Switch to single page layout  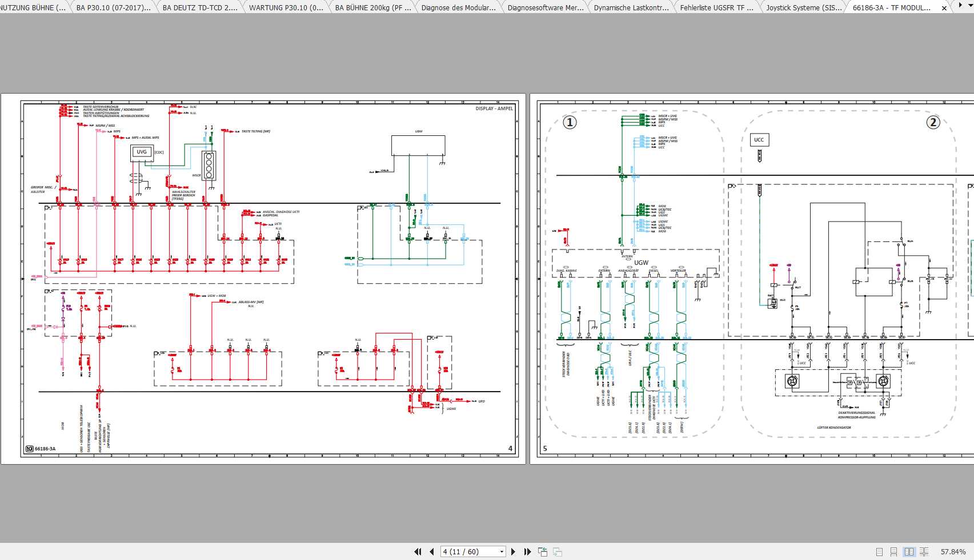[879, 552]
